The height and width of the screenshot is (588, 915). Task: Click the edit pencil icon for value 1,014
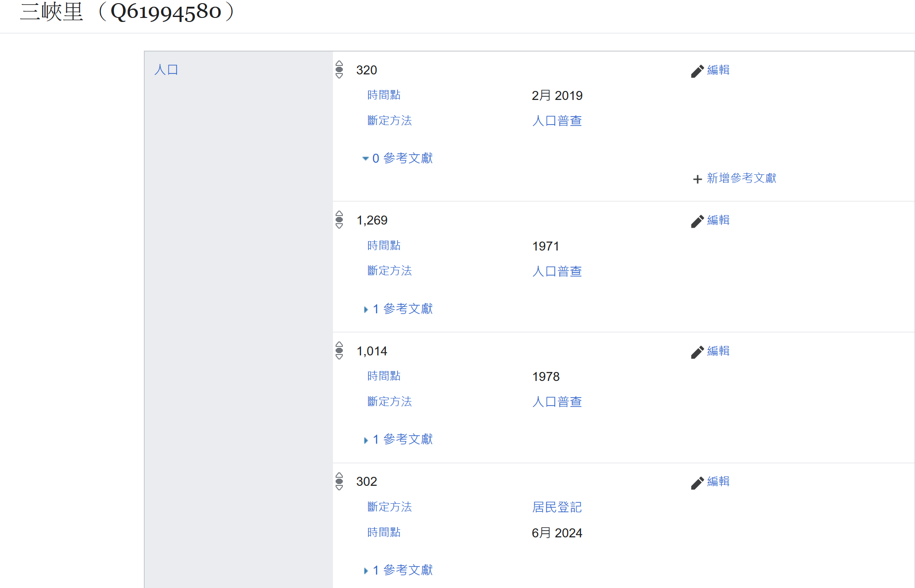697,352
